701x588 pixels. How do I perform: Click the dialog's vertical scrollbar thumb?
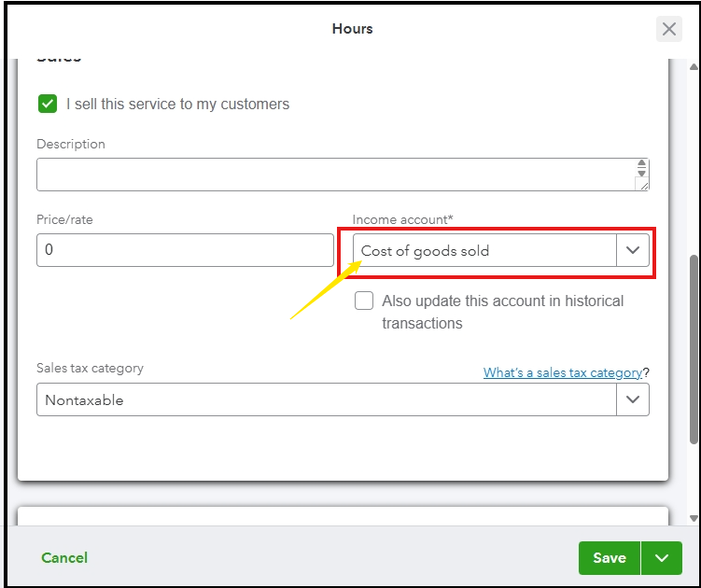693,348
